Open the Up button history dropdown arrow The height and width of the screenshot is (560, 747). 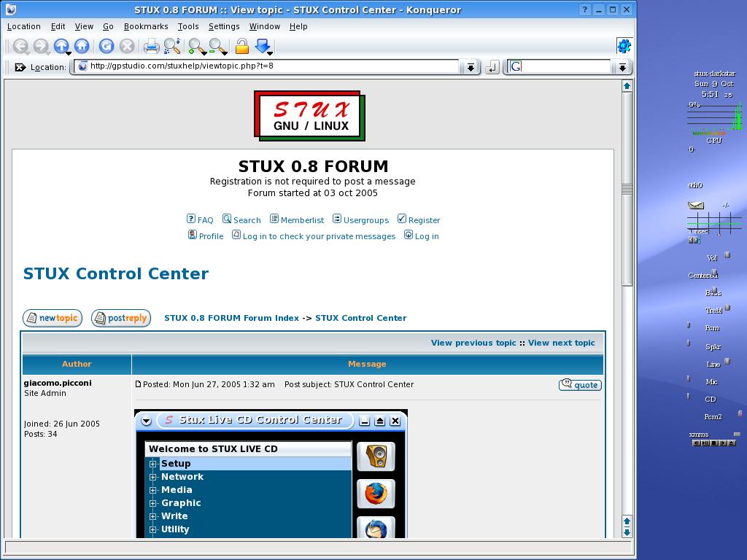pos(69,52)
